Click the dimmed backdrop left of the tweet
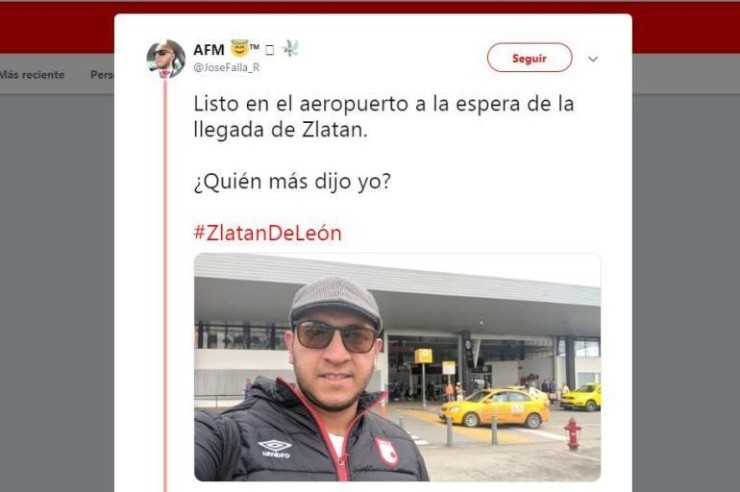The image size is (740, 492). [57, 292]
